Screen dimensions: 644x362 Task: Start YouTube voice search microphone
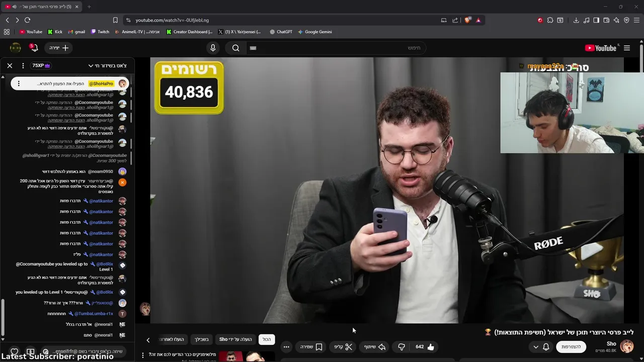(213, 48)
